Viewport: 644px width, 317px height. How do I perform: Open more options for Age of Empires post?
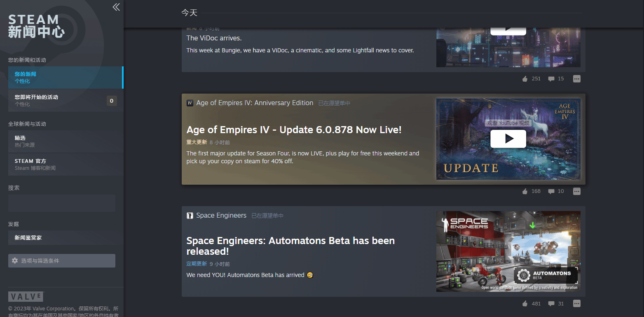point(577,191)
